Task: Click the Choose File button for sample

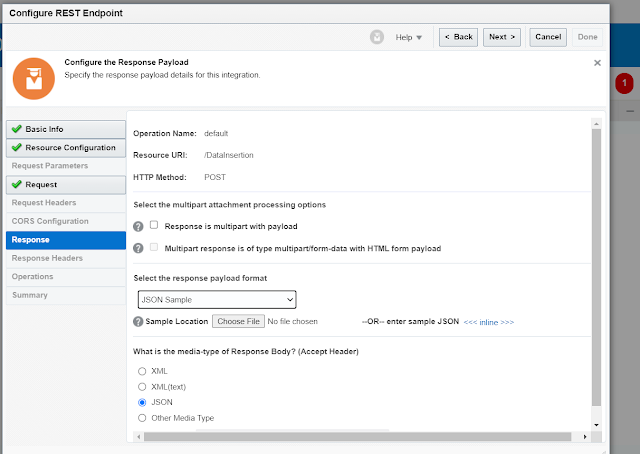Action: [x=239, y=322]
